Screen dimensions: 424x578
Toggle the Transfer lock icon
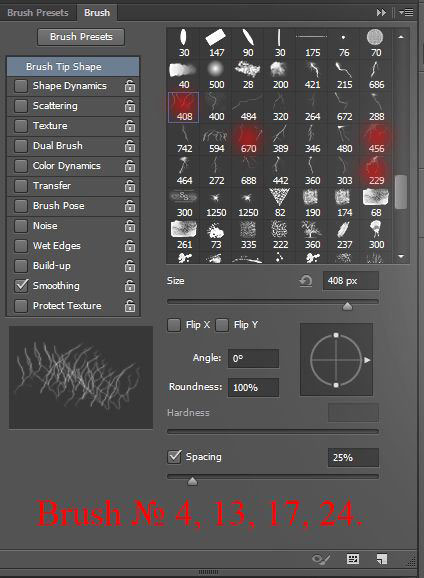pyautogui.click(x=130, y=186)
